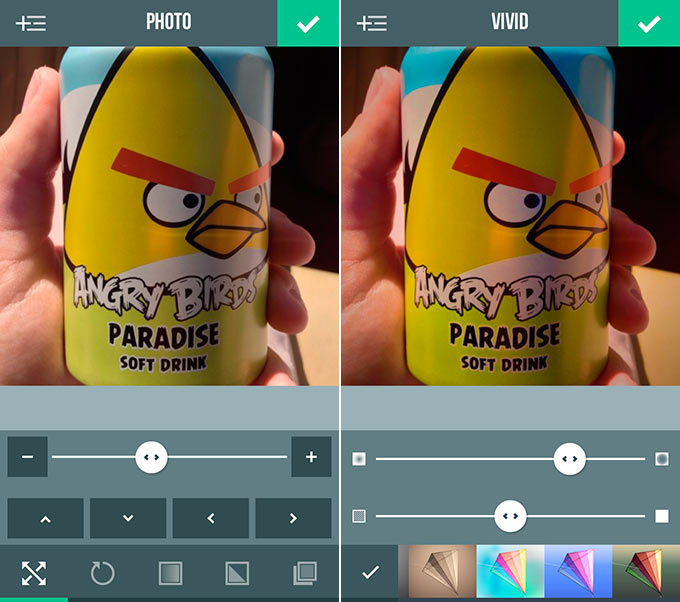Click the top blur slider handle in VIVID

569,459
